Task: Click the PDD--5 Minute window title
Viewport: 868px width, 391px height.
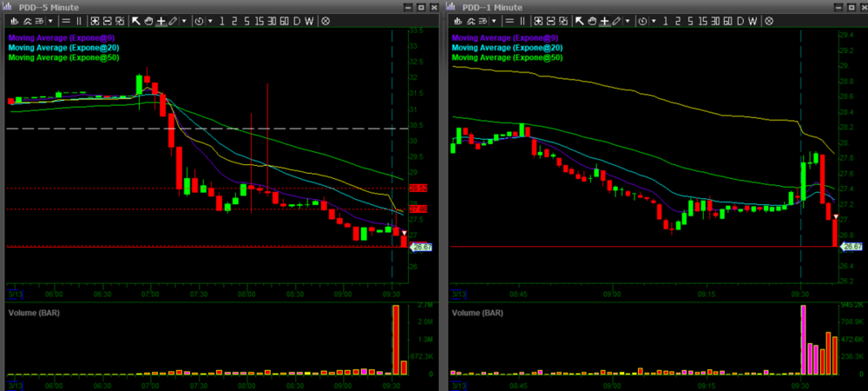Action: 49,6
